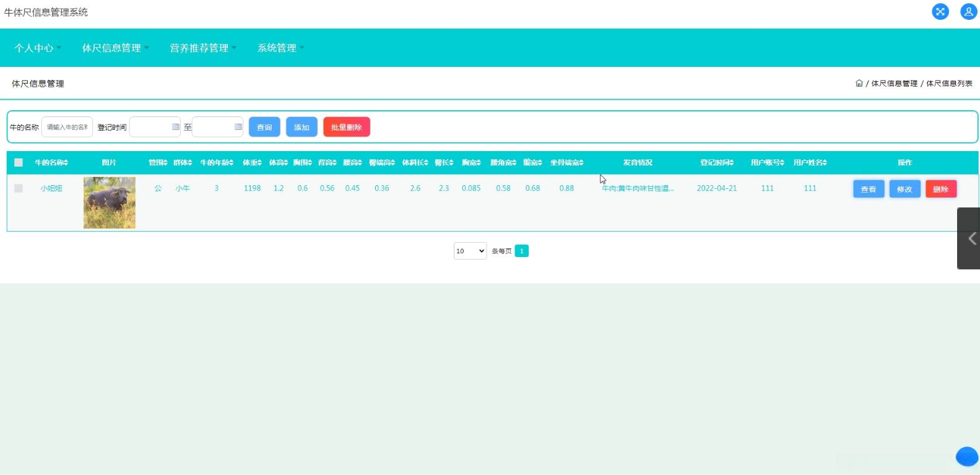
Task: Sort the table by 胸围 column
Action: (303, 163)
